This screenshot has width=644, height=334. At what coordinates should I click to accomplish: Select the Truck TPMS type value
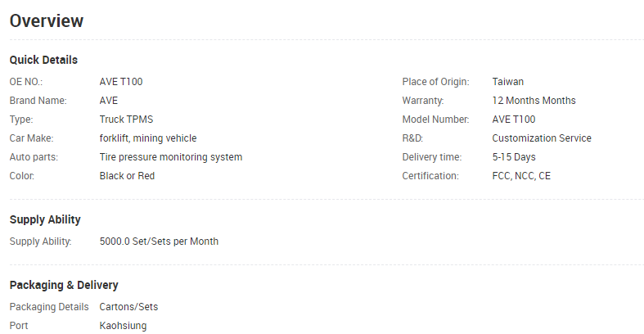[x=126, y=120]
